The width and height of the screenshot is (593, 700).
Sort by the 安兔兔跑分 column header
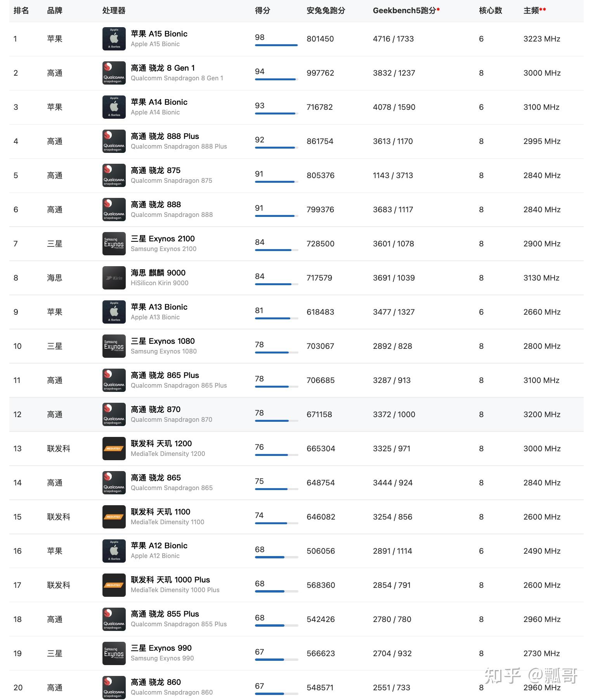click(x=326, y=11)
